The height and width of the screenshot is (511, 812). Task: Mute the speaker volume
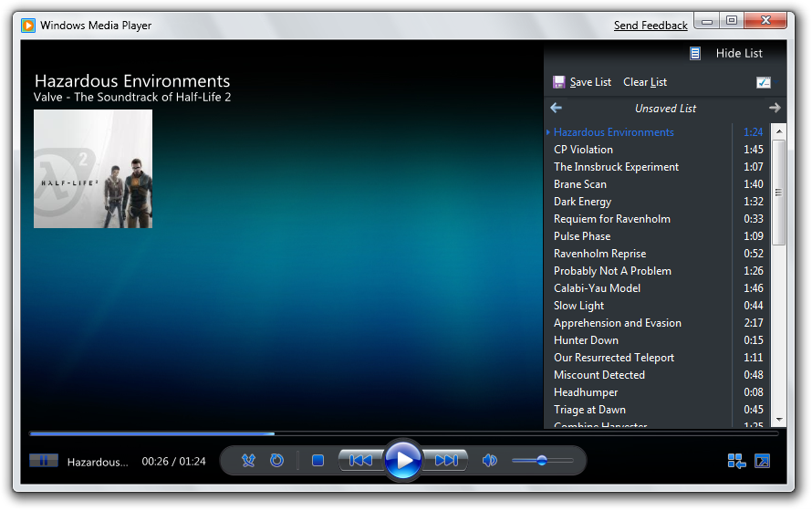click(490, 461)
